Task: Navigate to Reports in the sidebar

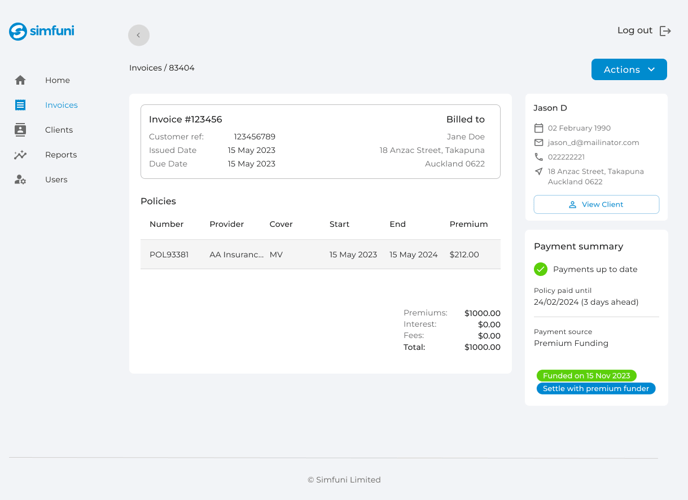Action: [61, 155]
